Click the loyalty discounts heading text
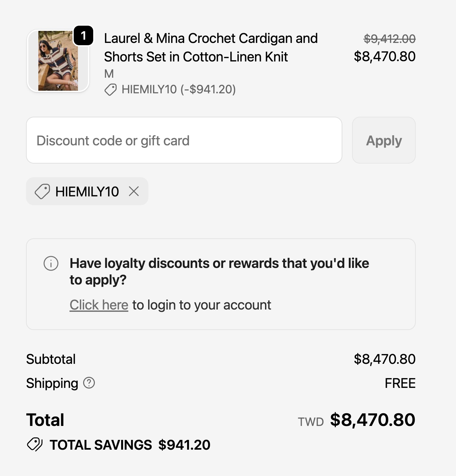The image size is (456, 476). pyautogui.click(x=219, y=271)
